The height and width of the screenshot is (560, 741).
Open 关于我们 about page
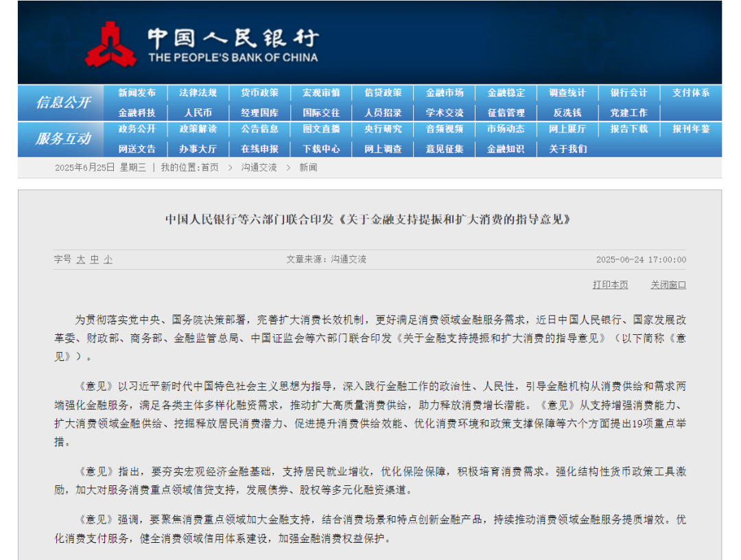[x=567, y=149]
